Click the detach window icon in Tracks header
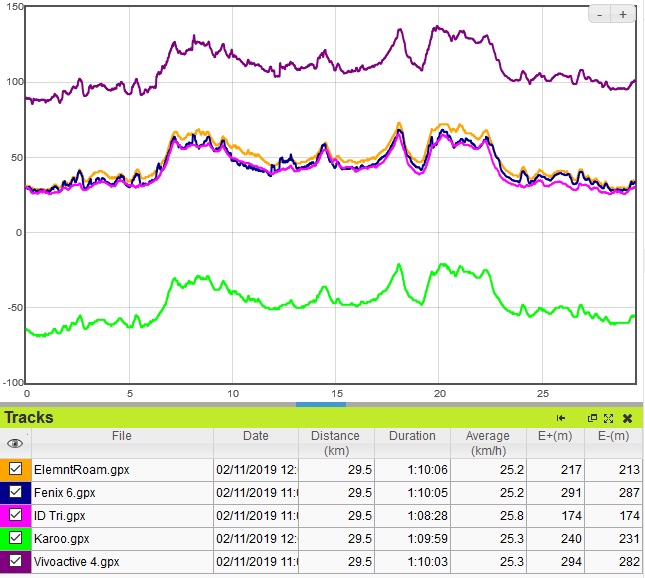The image size is (645, 578). coord(591,418)
